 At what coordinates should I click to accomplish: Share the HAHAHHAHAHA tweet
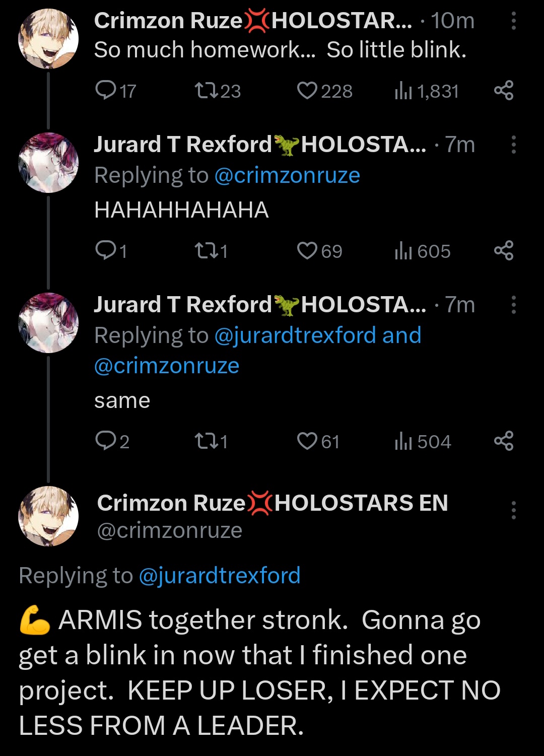point(503,250)
